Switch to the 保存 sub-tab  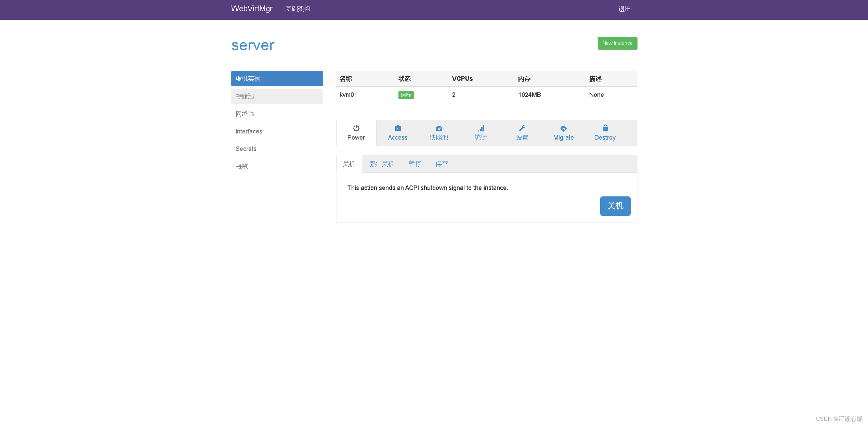442,164
